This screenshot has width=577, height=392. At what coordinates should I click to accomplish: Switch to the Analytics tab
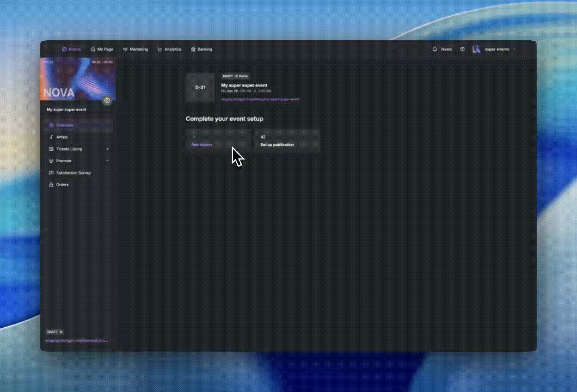point(169,50)
